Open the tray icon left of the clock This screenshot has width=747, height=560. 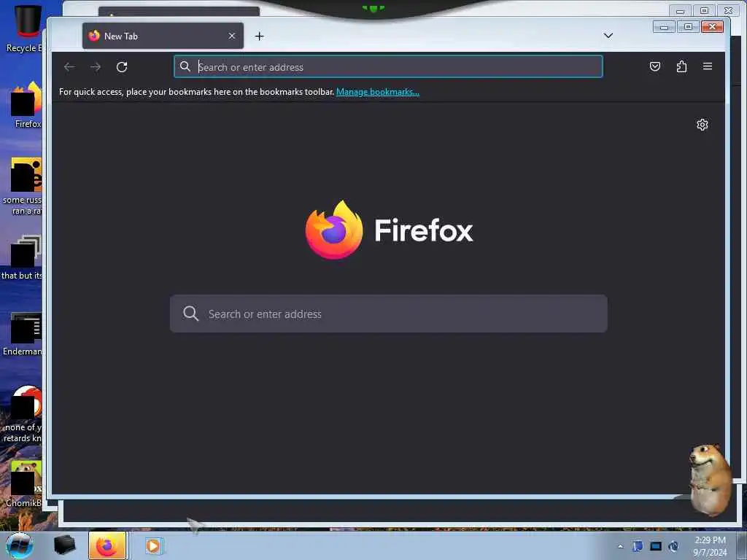673,546
